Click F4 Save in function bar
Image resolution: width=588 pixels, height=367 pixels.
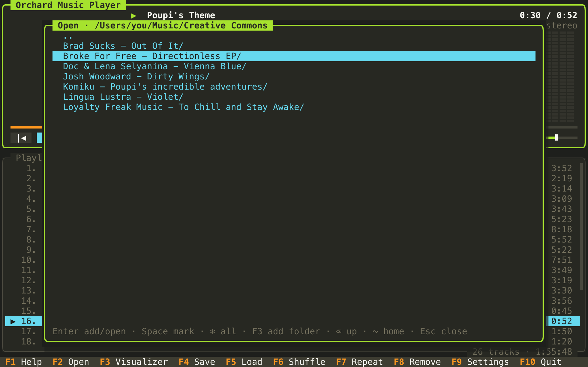click(197, 362)
